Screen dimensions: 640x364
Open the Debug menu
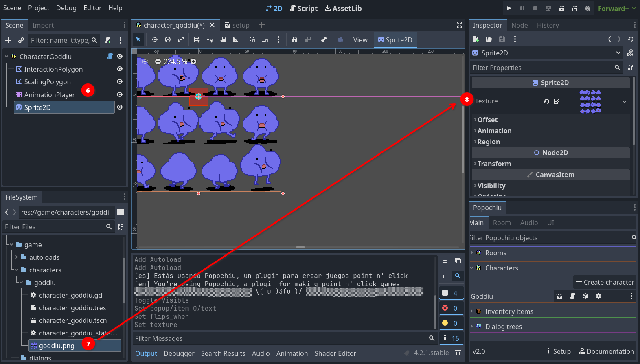pyautogui.click(x=66, y=8)
